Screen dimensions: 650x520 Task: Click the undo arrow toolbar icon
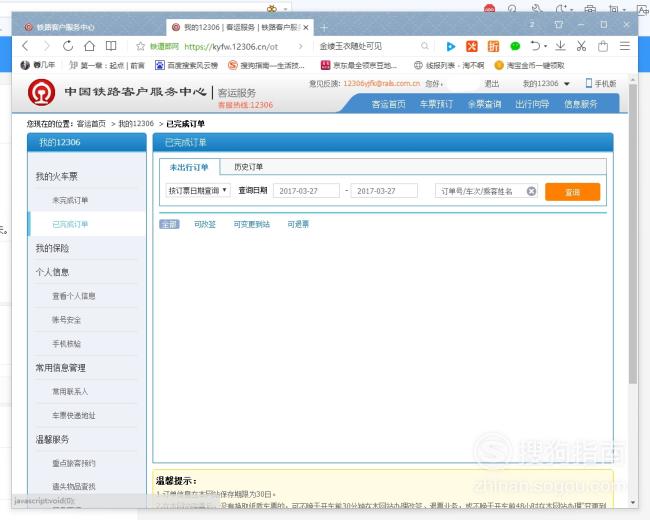coord(535,46)
